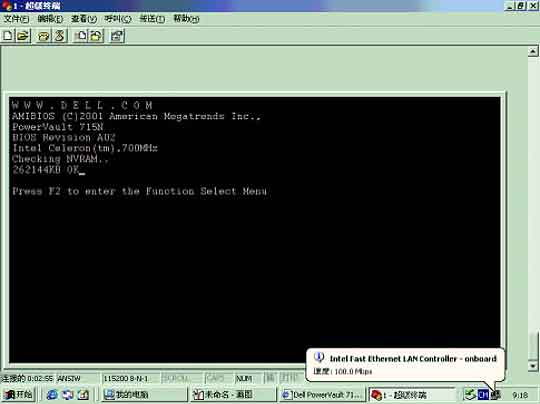Image resolution: width=540 pixels, height=404 pixels.
Task: Switch to 我的电脑 taskbar window
Action: point(144,395)
